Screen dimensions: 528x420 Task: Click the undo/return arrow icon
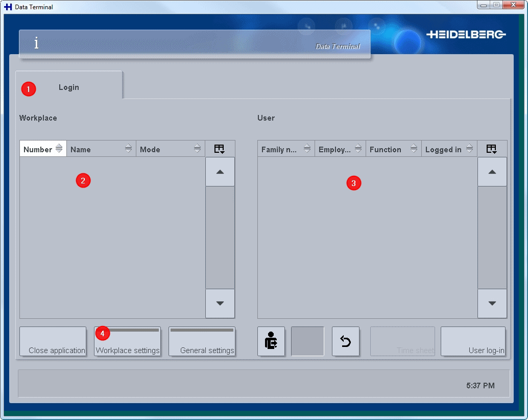(x=346, y=341)
